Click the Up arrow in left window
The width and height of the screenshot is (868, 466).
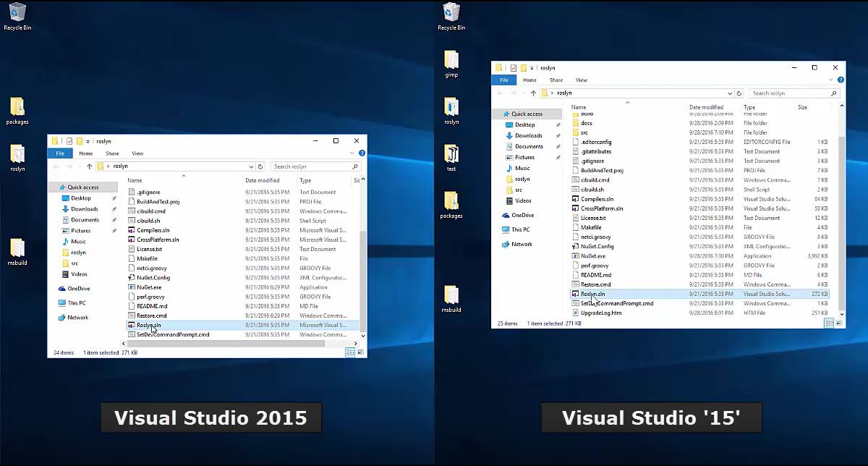(x=90, y=166)
